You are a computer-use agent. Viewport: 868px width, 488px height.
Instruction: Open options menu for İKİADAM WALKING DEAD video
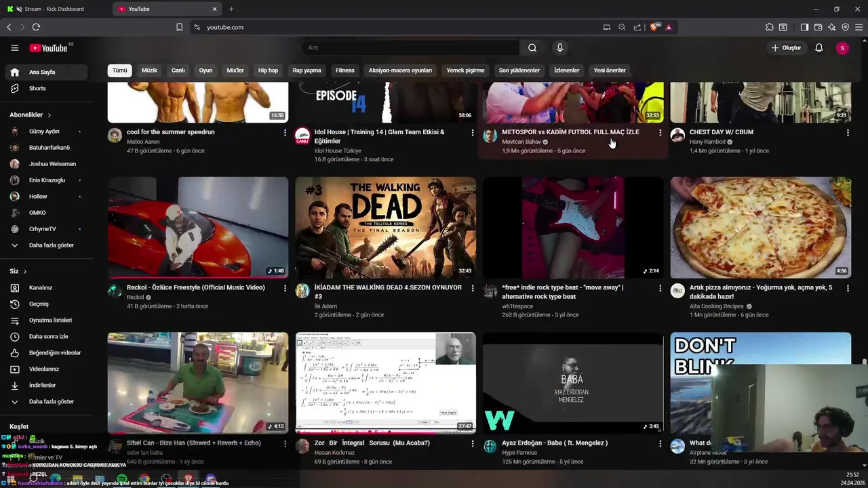pyautogui.click(x=473, y=288)
